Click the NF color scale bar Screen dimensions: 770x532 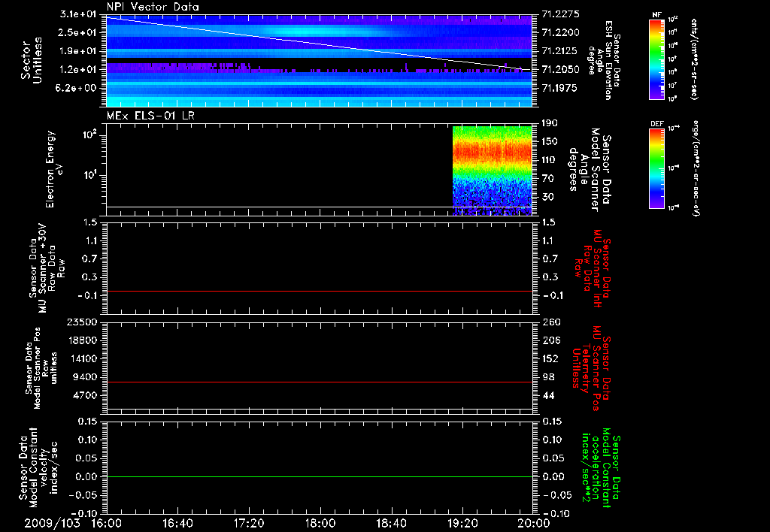click(656, 59)
